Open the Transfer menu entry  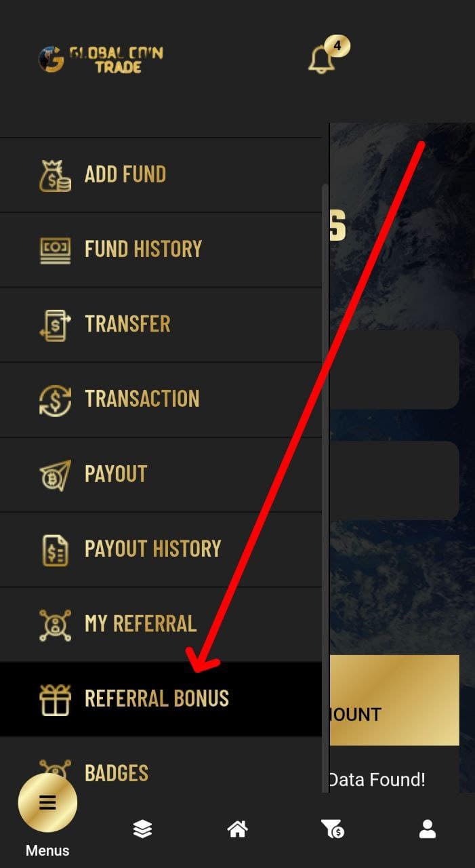point(161,324)
